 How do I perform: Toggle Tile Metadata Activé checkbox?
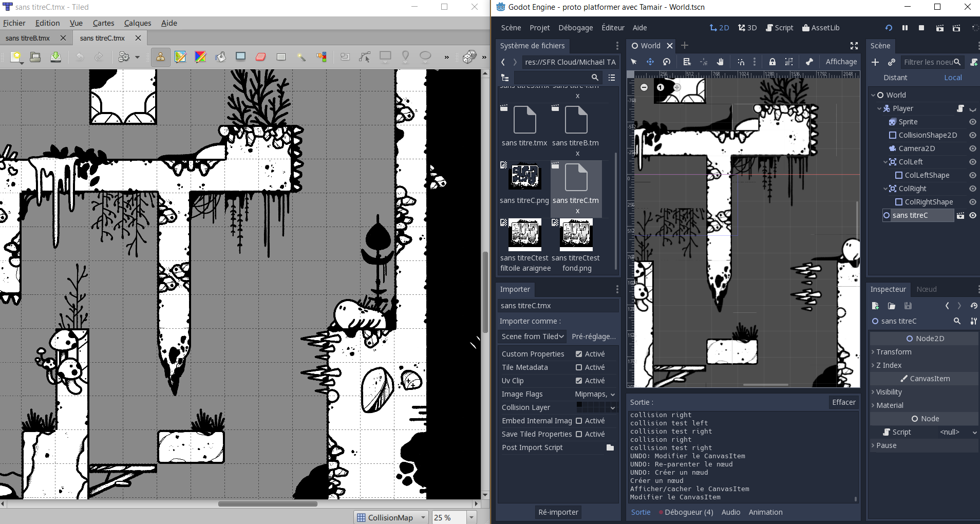click(x=579, y=367)
